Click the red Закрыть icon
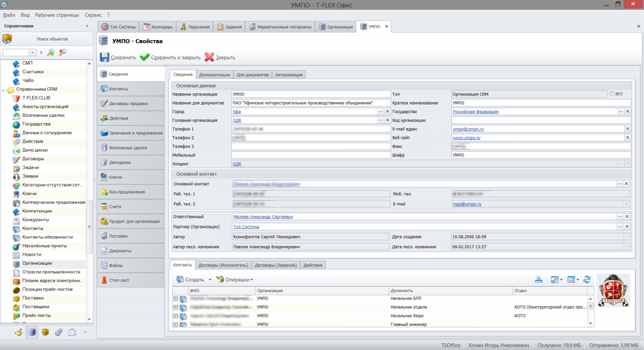The width and height of the screenshot is (644, 350). (x=209, y=58)
